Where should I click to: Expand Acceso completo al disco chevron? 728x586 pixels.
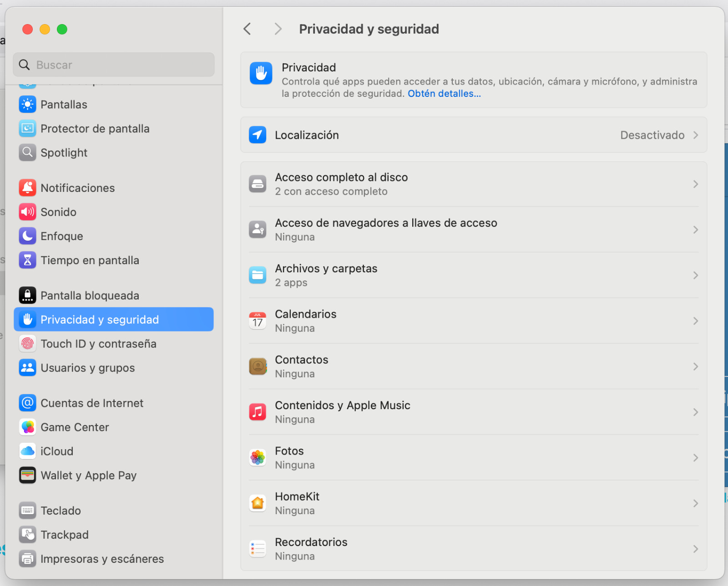(695, 184)
